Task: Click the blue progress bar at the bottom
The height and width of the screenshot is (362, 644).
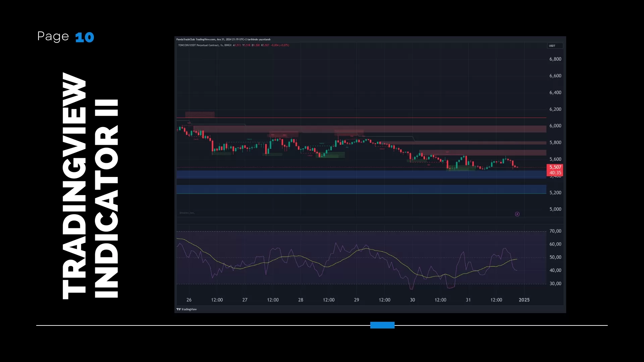Action: click(x=382, y=325)
